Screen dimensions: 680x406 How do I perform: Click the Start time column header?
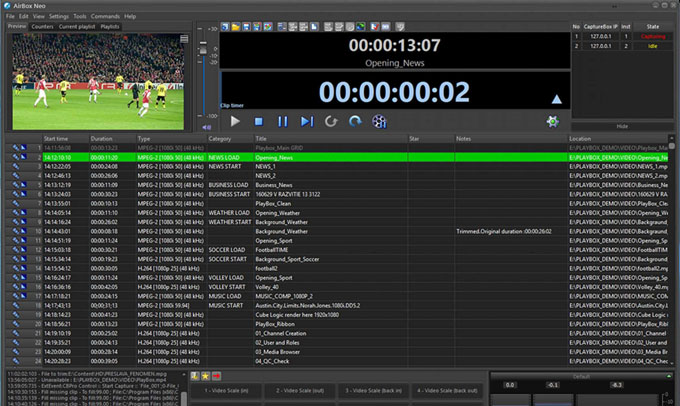(66, 139)
